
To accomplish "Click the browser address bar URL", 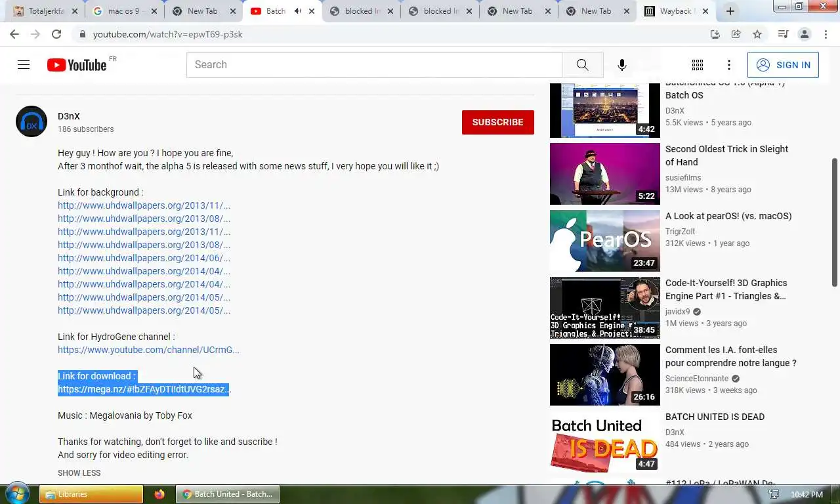I will pyautogui.click(x=168, y=34).
